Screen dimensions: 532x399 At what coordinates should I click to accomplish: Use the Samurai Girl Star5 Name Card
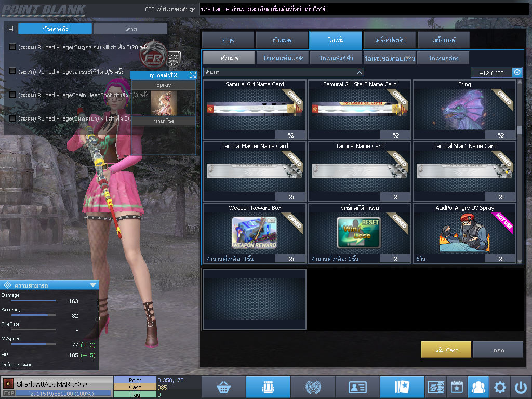(395, 135)
